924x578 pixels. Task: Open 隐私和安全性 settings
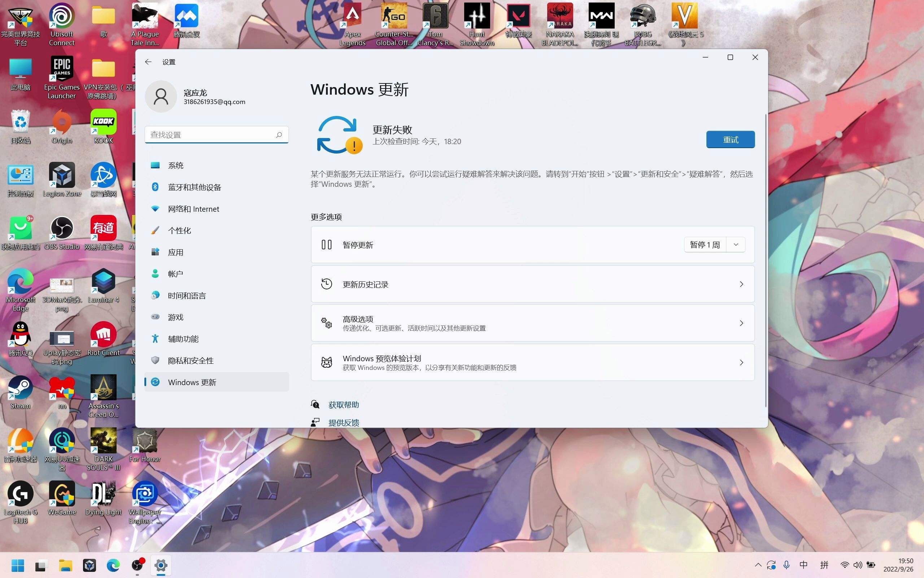[x=217, y=361]
